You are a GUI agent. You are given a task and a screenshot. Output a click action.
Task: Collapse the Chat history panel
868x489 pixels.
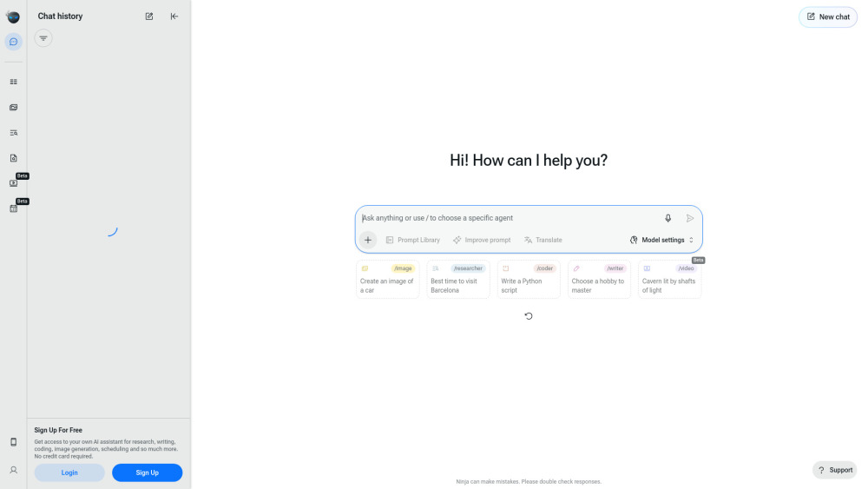[174, 17]
